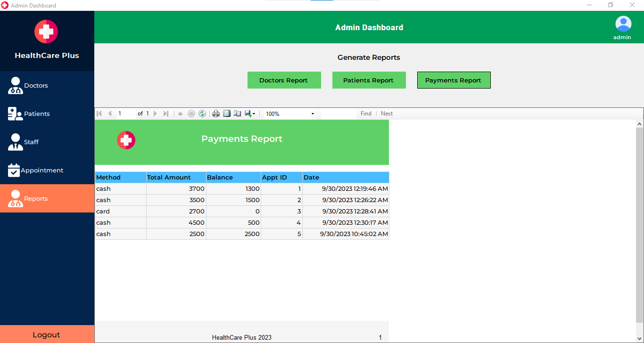The width and height of the screenshot is (644, 343).
Task: Click the Logout button
Action: click(47, 334)
